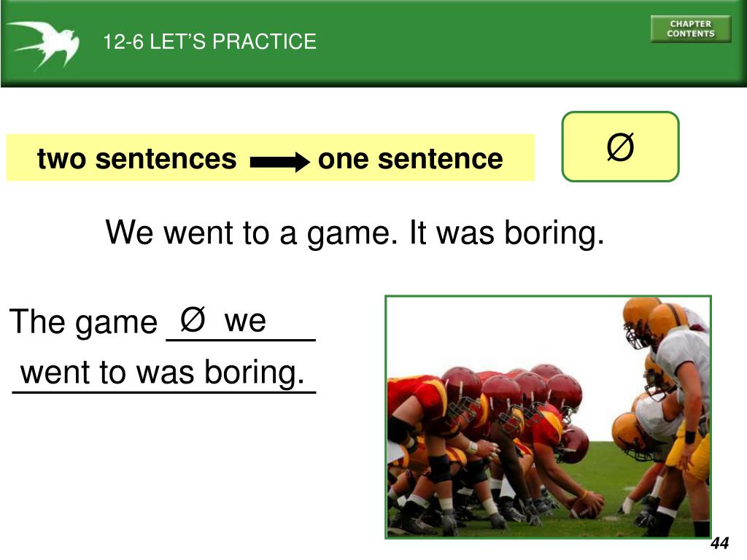This screenshot has width=747, height=560.
Task: Click the "two sentences" text
Action: pos(136,158)
